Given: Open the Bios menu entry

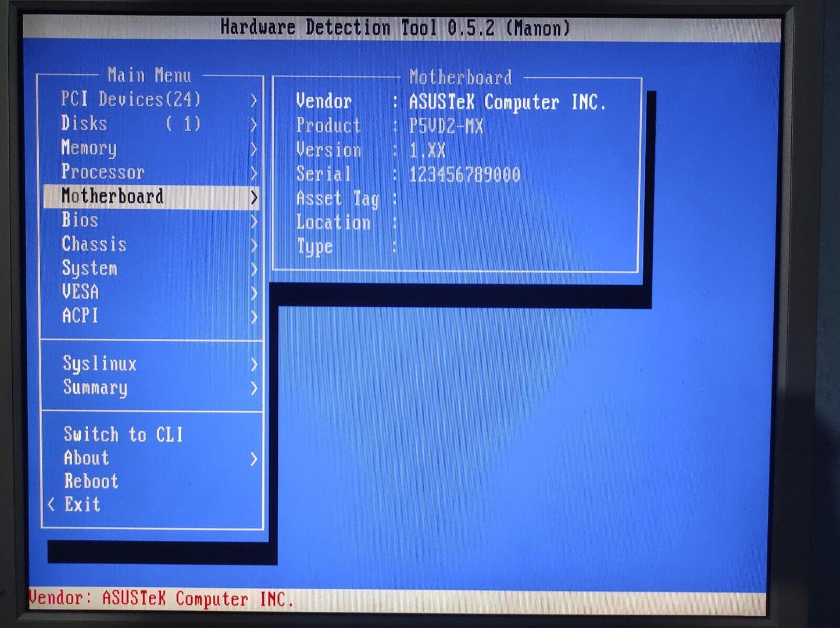Looking at the screenshot, I should (80, 220).
